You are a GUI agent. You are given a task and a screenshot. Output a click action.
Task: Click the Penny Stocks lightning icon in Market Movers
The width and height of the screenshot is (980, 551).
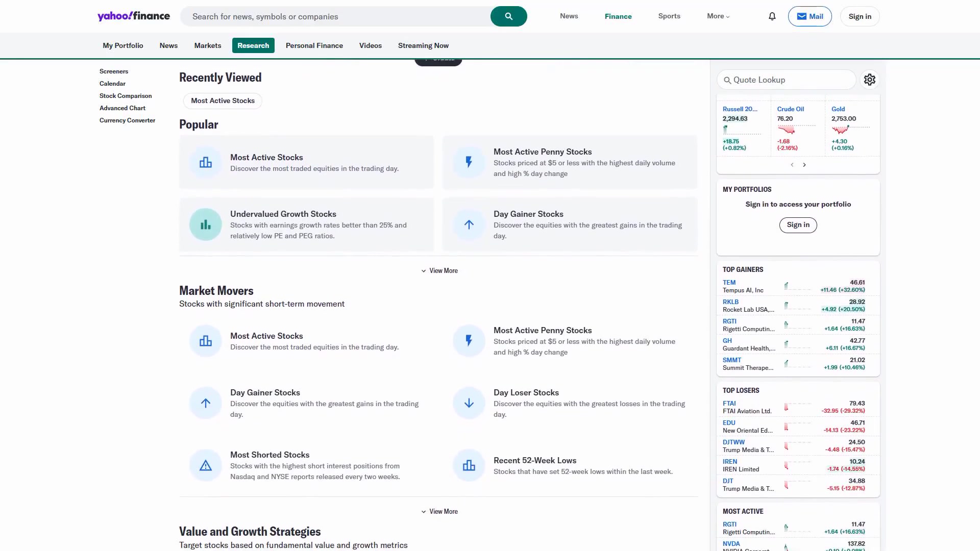pos(469,341)
